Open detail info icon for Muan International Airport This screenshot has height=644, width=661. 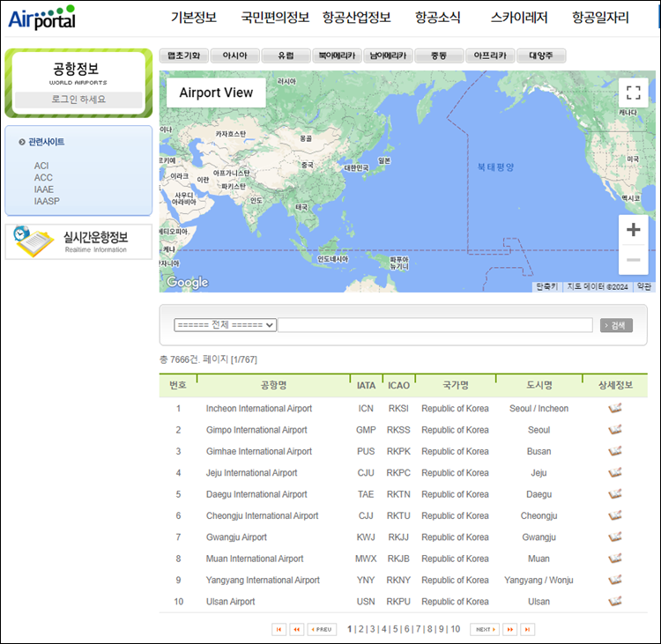click(615, 559)
